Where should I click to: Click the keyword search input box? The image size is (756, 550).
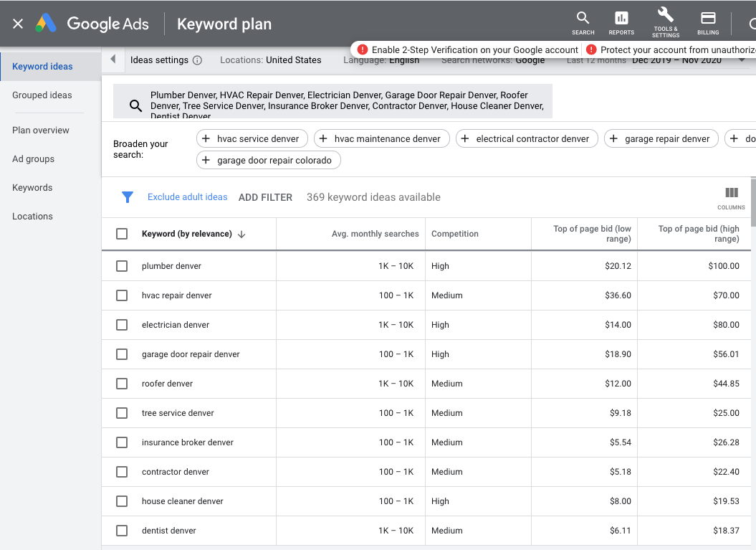tap(332, 101)
